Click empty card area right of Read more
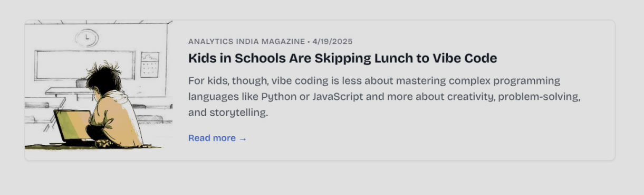The width and height of the screenshot is (644, 195). tap(422, 138)
